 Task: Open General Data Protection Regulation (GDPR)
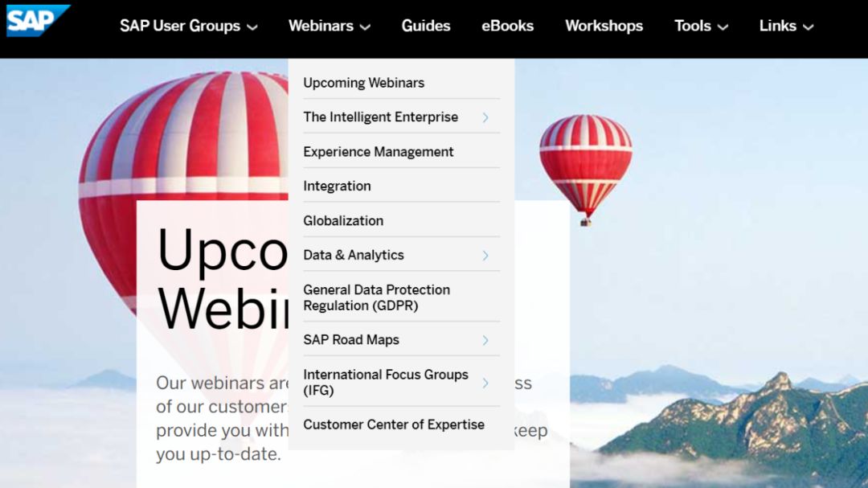click(376, 297)
